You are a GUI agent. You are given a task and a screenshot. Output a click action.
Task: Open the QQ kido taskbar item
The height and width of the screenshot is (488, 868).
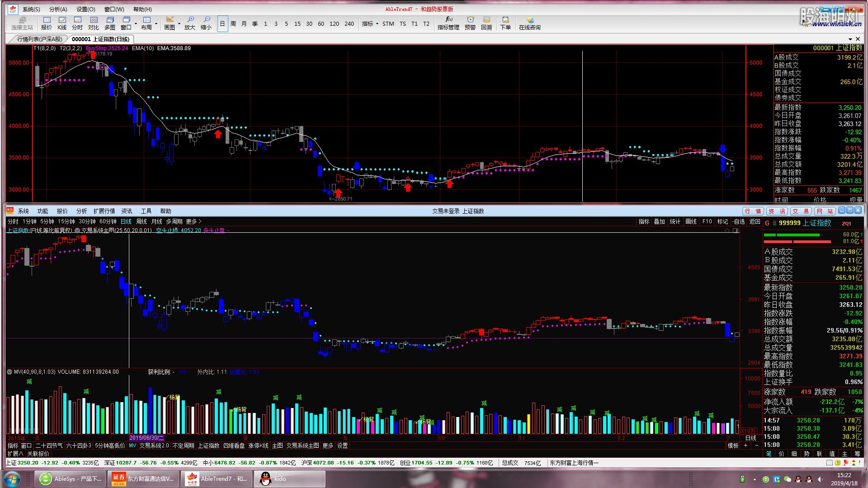(x=289, y=479)
